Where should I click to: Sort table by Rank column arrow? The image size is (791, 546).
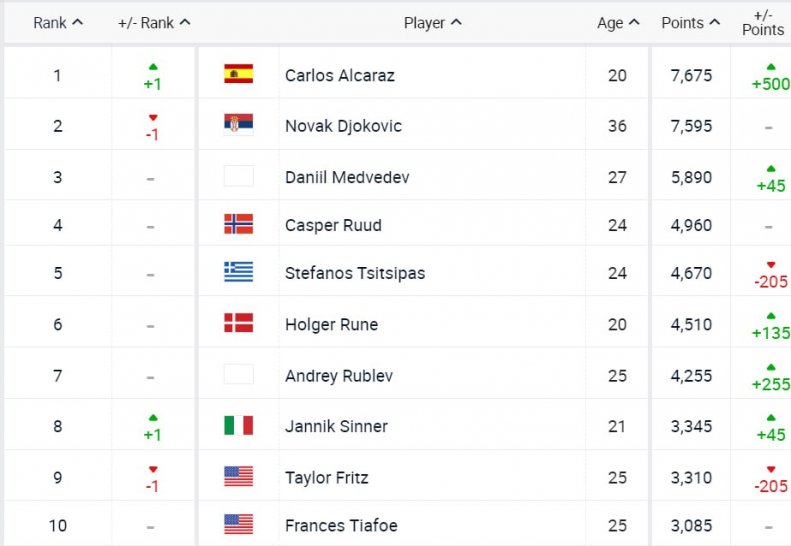coord(78,22)
